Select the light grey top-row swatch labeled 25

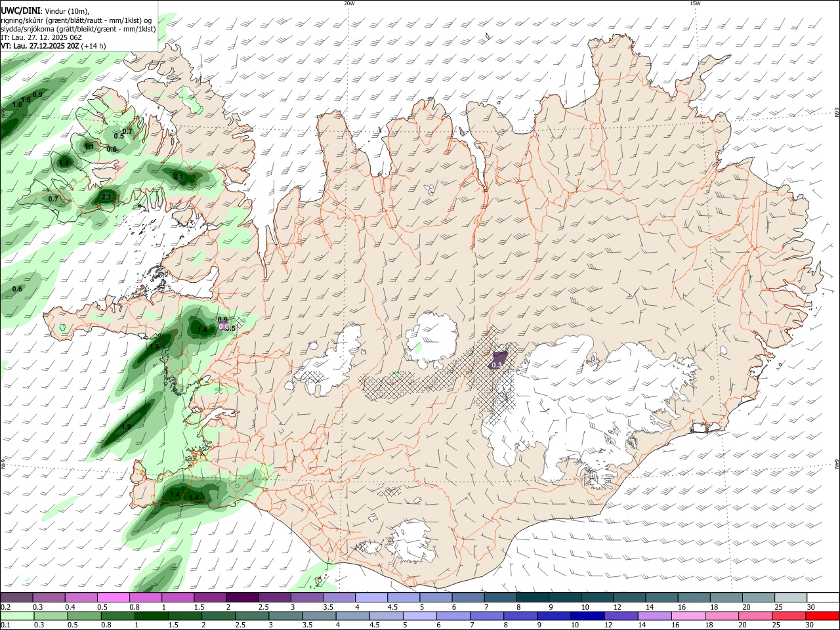click(791, 597)
